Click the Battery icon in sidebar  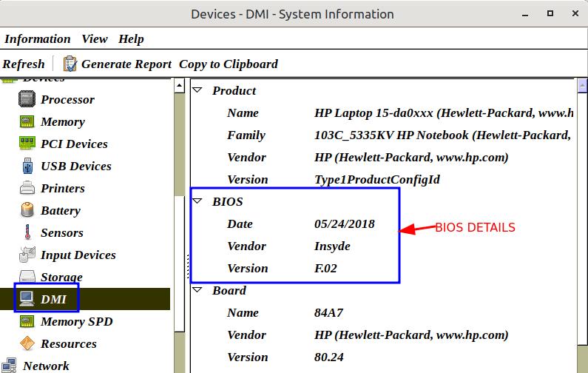click(x=27, y=209)
